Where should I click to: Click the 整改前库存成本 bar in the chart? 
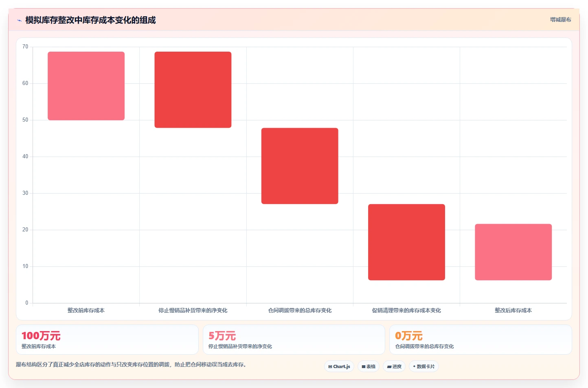pyautogui.click(x=86, y=86)
